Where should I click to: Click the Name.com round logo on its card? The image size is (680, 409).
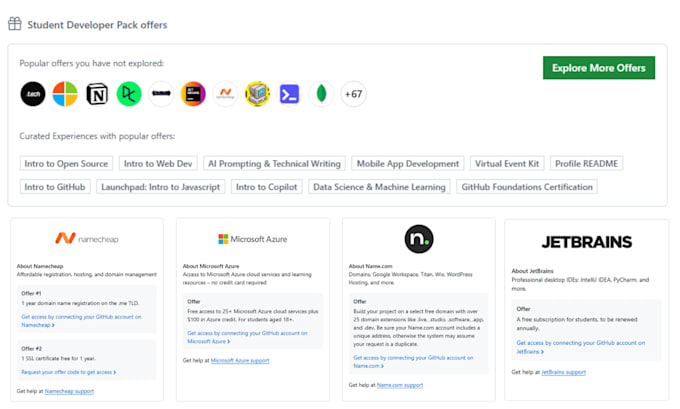click(x=419, y=239)
